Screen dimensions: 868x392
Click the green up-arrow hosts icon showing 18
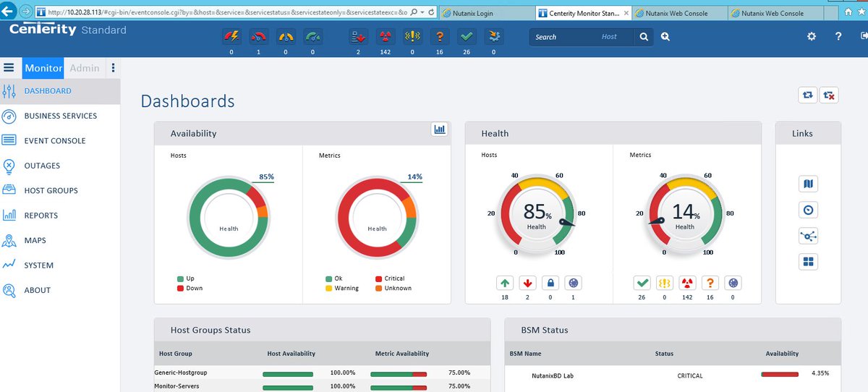(505, 284)
